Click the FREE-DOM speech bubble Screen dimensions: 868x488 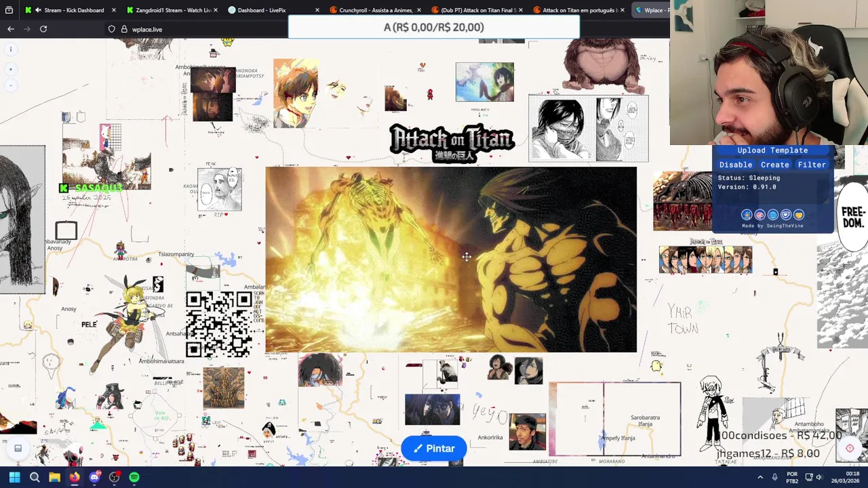click(x=852, y=218)
